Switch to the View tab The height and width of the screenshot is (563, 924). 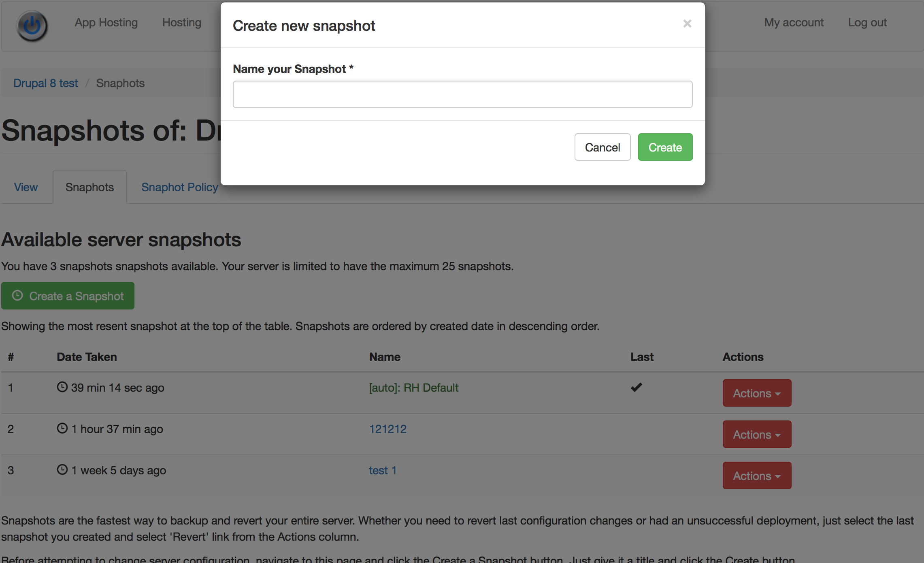click(26, 187)
